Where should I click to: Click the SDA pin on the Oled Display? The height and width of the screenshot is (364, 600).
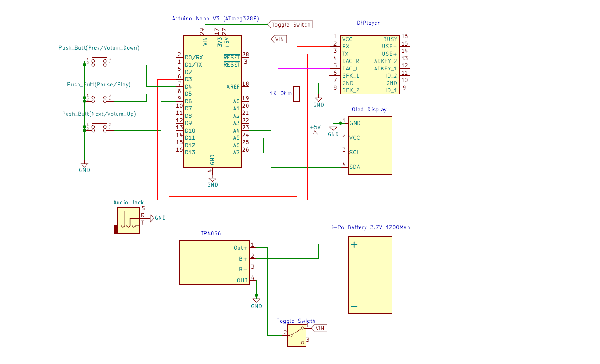coord(355,167)
